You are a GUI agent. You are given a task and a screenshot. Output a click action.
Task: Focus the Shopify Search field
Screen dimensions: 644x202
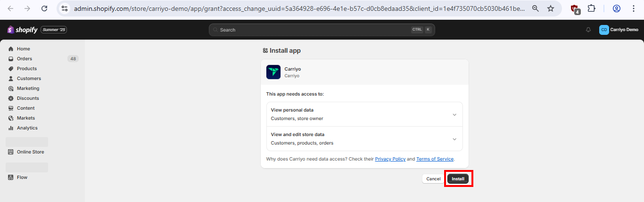click(x=322, y=30)
